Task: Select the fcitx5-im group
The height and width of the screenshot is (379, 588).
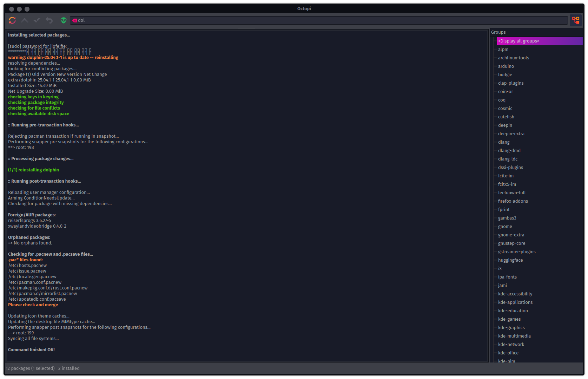Action: 540,184
